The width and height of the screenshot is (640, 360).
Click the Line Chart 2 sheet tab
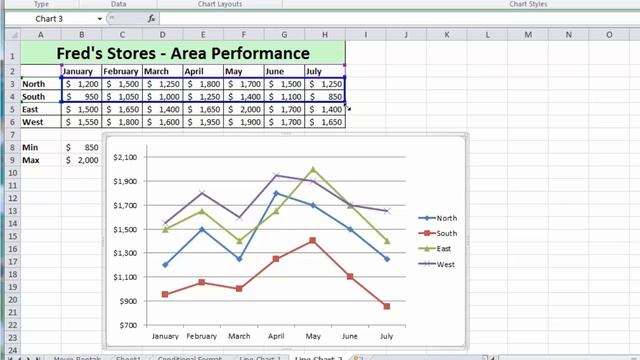pos(318,358)
